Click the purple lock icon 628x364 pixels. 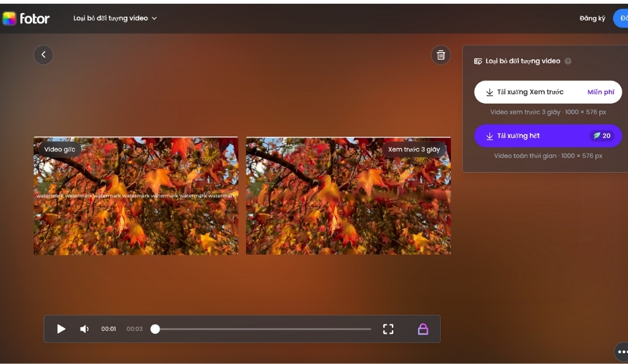click(423, 329)
